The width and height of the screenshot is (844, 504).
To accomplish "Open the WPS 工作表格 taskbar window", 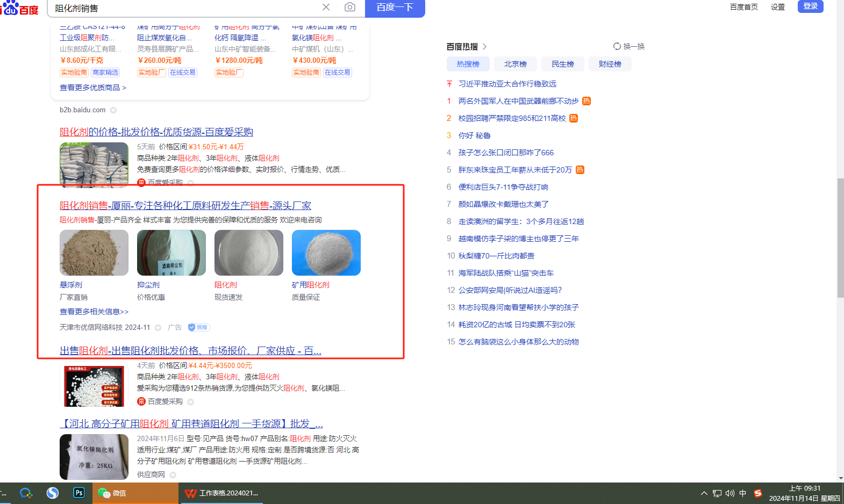I will point(221,493).
